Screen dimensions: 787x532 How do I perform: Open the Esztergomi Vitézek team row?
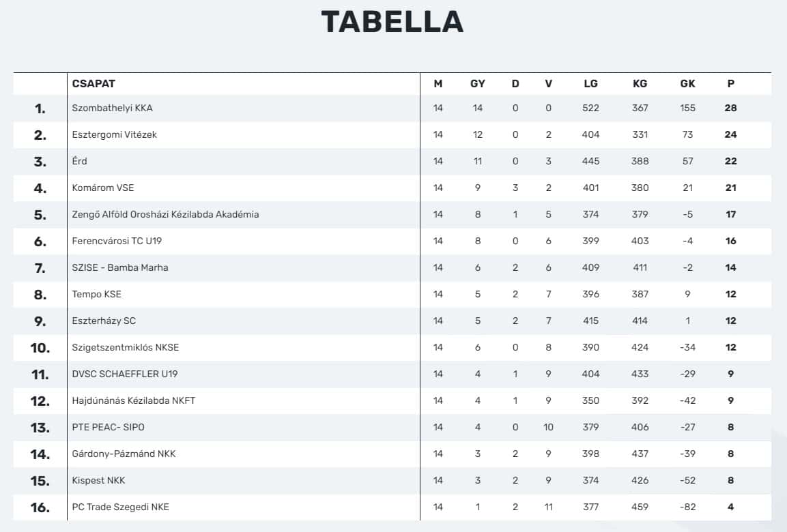(392, 135)
